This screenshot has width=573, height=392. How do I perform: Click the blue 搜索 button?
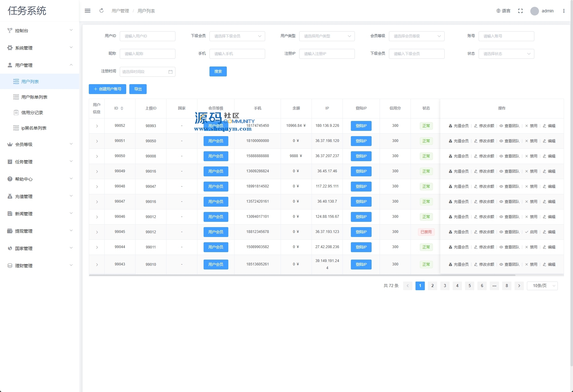point(218,71)
